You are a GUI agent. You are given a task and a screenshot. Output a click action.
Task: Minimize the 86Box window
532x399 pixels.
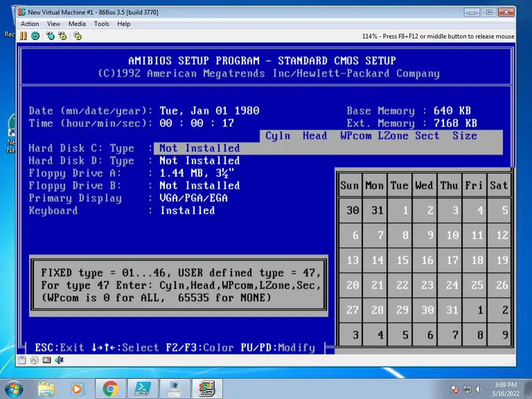(472, 12)
